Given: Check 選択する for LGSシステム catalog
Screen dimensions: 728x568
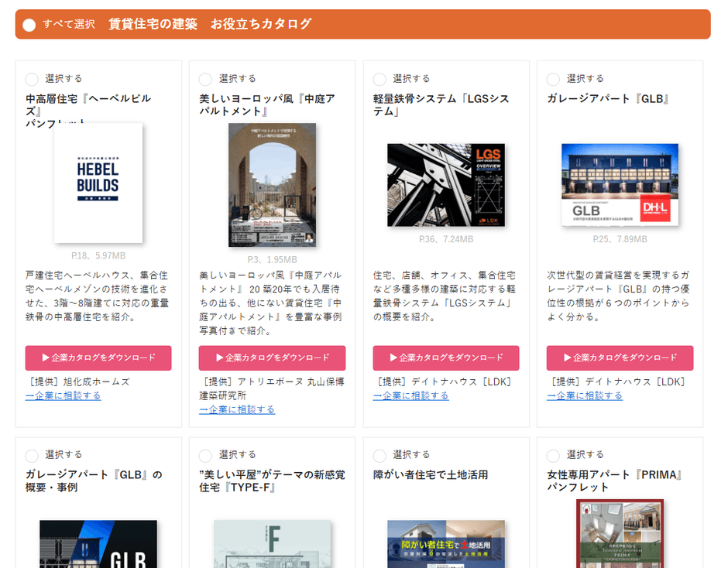Looking at the screenshot, I should pyautogui.click(x=379, y=79).
